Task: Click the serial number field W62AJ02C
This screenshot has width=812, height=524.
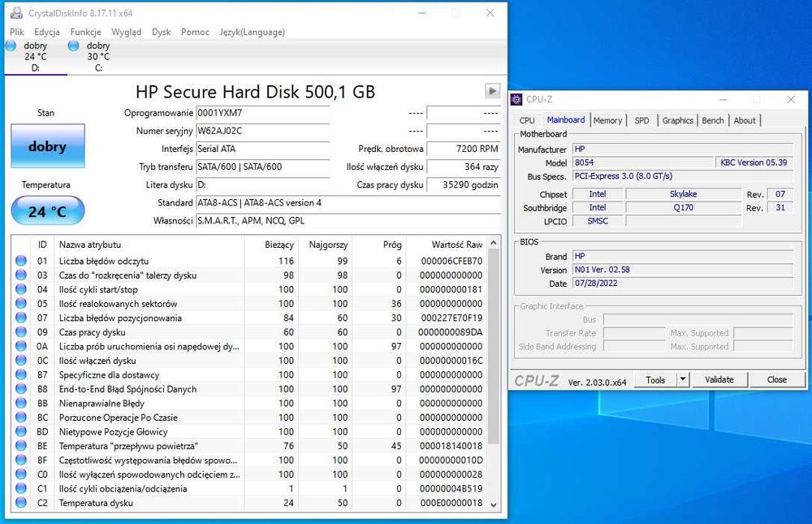Action: (262, 131)
